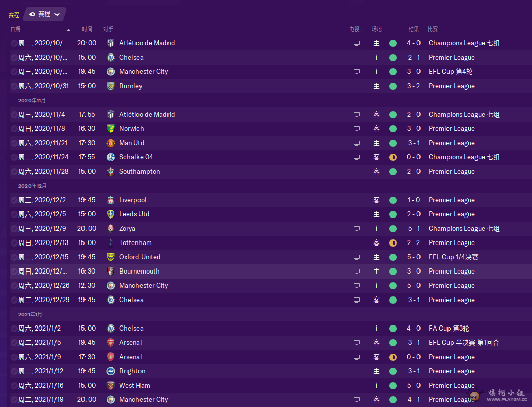Image resolution: width=532 pixels, height=407 pixels.
Task: Toggle checkmark on Brighton 2021/1/12 row
Action: (14, 371)
